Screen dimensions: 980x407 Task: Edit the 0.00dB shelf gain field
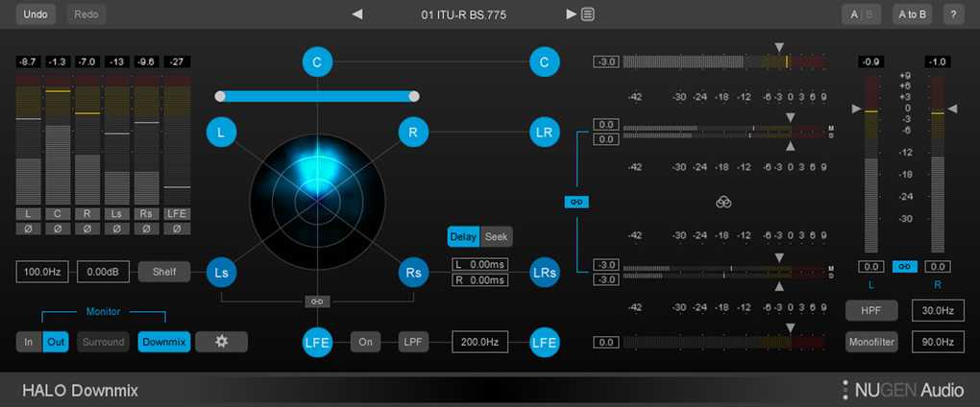click(103, 273)
